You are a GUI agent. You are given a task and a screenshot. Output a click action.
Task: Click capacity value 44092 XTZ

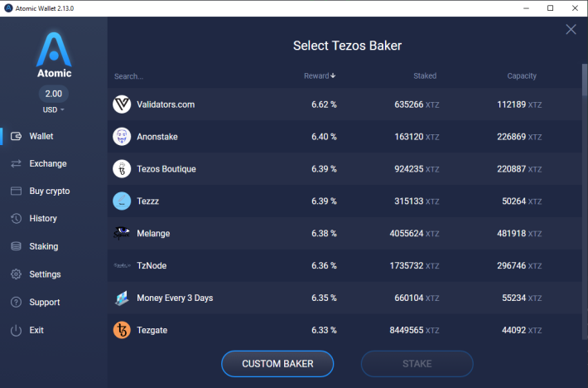pyautogui.click(x=522, y=330)
